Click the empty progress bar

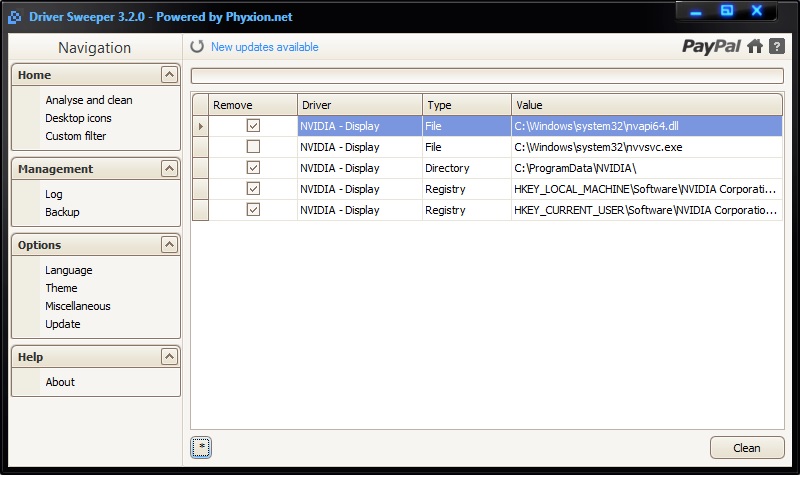point(487,76)
